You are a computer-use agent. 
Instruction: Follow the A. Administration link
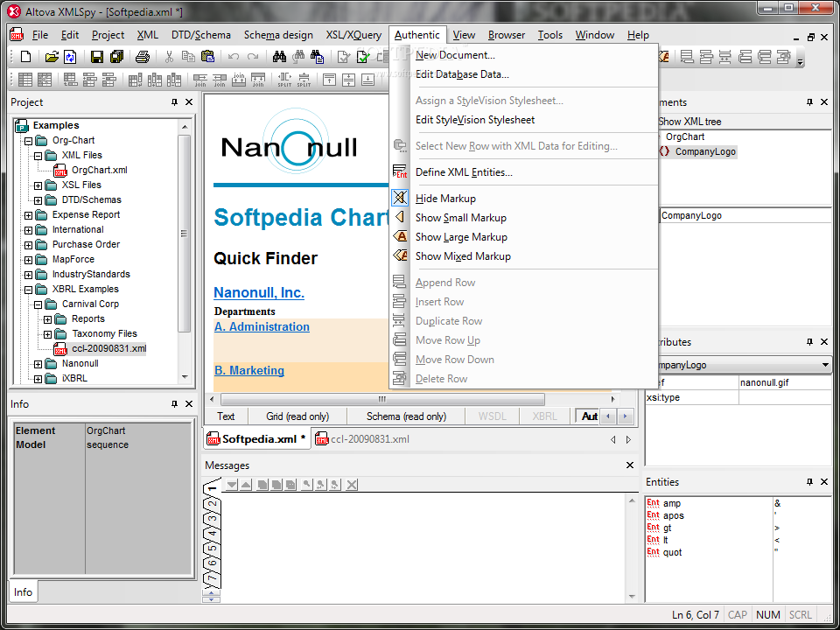[x=262, y=326]
